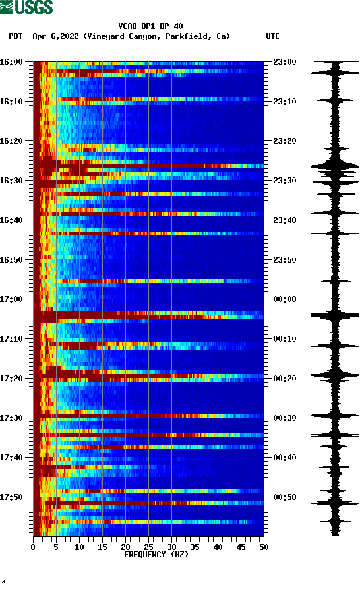364x589 pixels.
Task: Click the 0 Hz frequency tick label
Action: coord(33,547)
